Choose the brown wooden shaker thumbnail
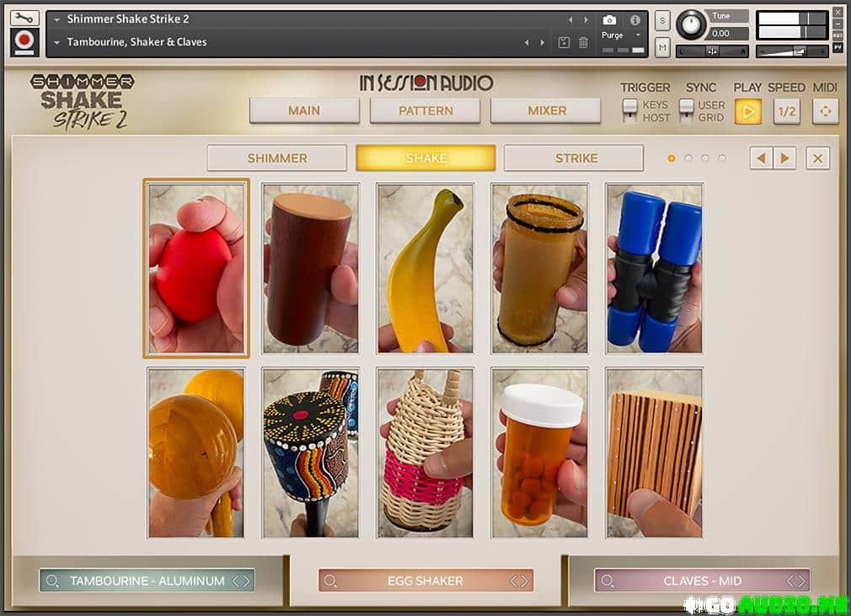Viewport: 851px width, 616px height. [x=310, y=269]
